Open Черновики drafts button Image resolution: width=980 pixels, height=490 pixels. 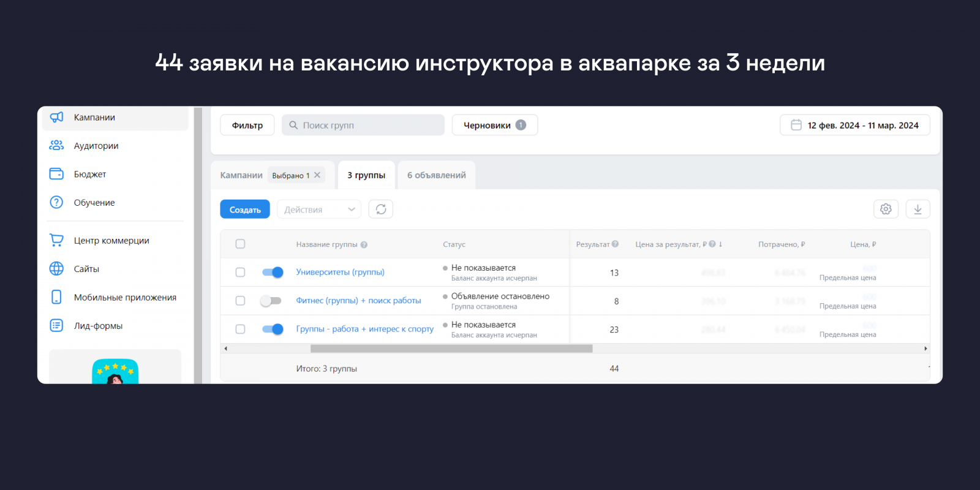tap(495, 125)
